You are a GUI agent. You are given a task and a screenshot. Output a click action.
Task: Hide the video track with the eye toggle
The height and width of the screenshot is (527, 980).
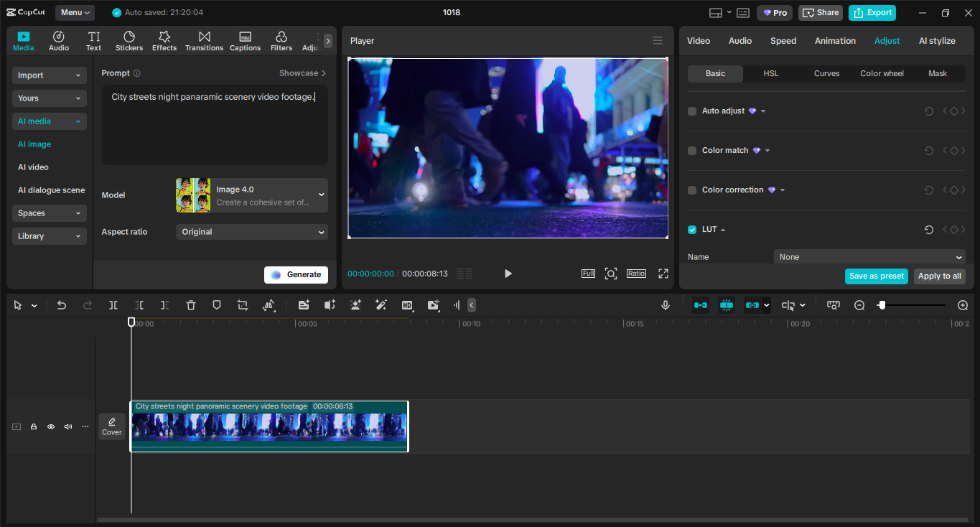(50, 426)
